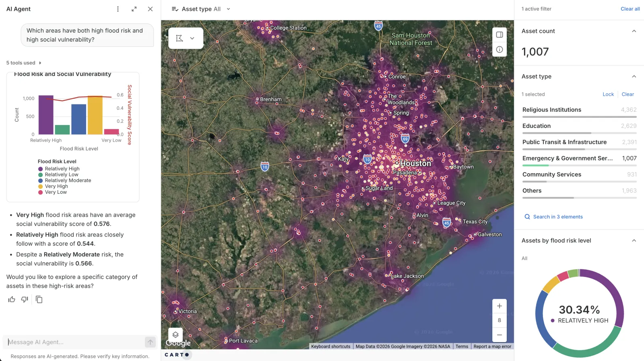Click the Houston label on the map
The width and height of the screenshot is (644, 361).
[x=415, y=163]
